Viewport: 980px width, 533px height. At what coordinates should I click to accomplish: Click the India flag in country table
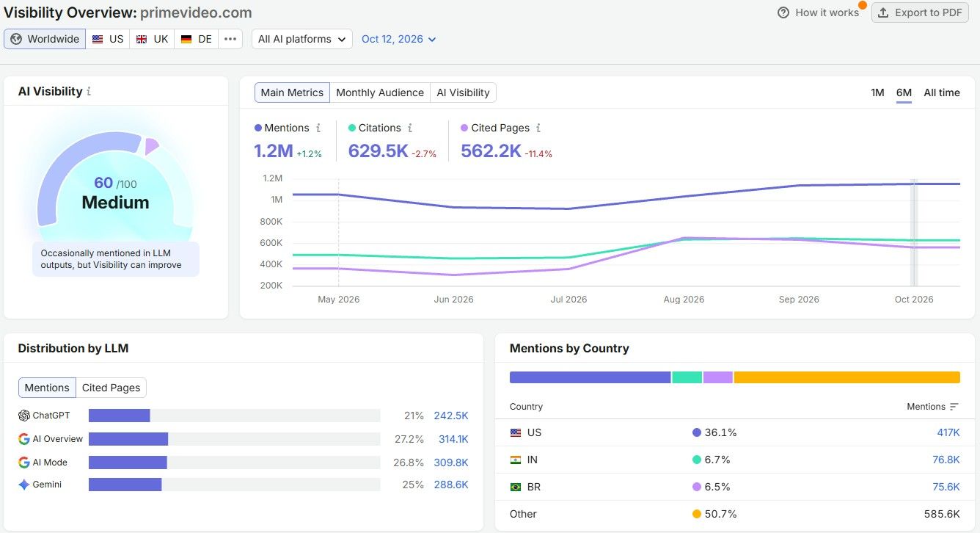pos(516,460)
